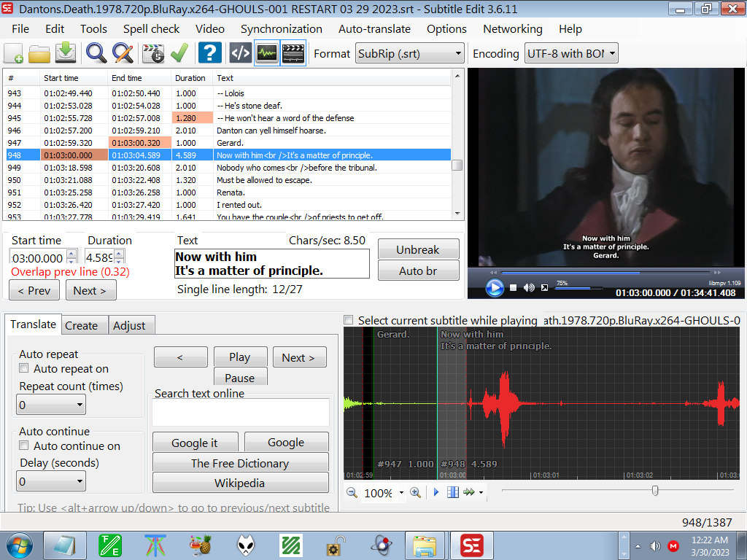Click the waveform horizontal position slider
The height and width of the screenshot is (560, 747).
click(x=617, y=491)
